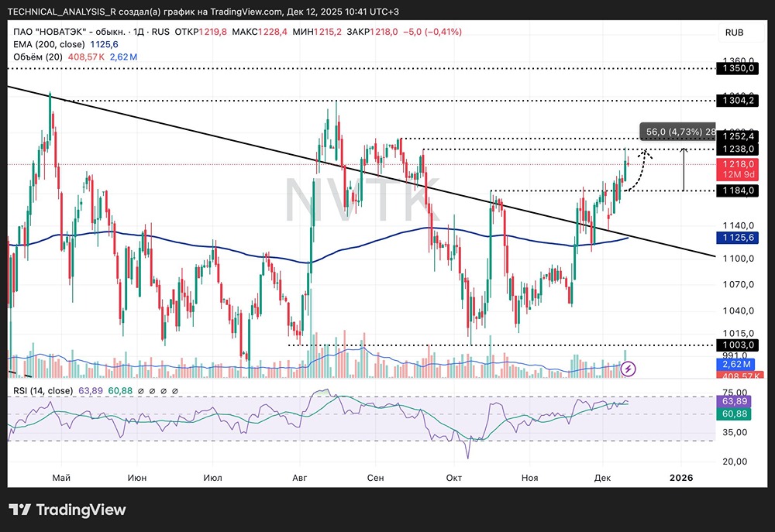Select the vertical price range measurement arrow
The width and height of the screenshot is (775, 532).
click(x=684, y=169)
